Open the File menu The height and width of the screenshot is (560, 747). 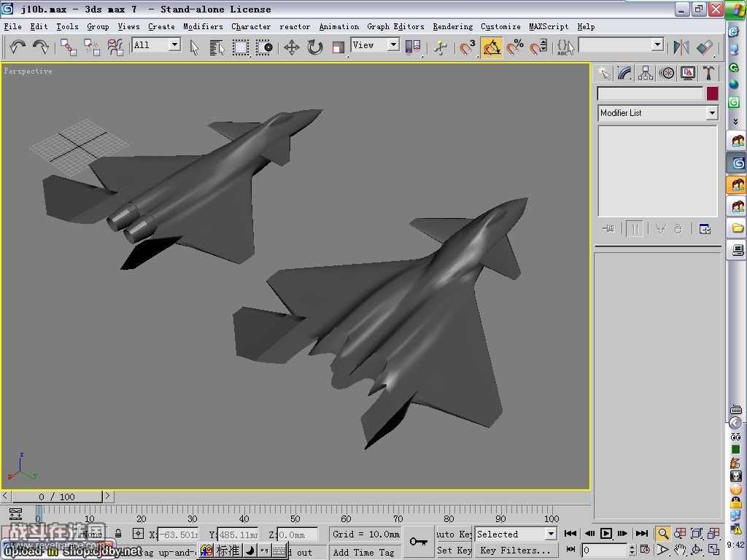(x=13, y=27)
